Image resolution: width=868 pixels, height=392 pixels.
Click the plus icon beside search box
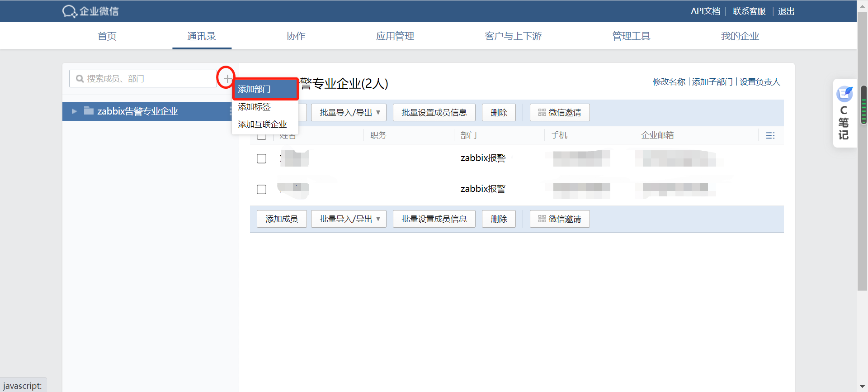pyautogui.click(x=227, y=78)
